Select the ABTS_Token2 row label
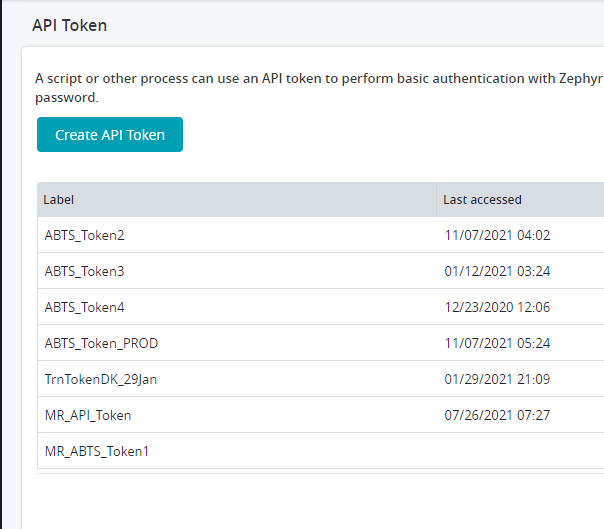Image resolution: width=604 pixels, height=529 pixels. click(x=85, y=236)
